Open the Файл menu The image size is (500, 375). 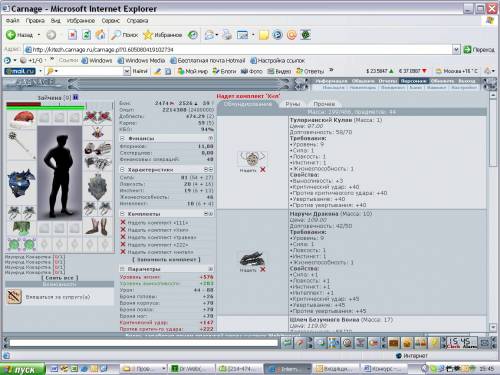click(13, 21)
